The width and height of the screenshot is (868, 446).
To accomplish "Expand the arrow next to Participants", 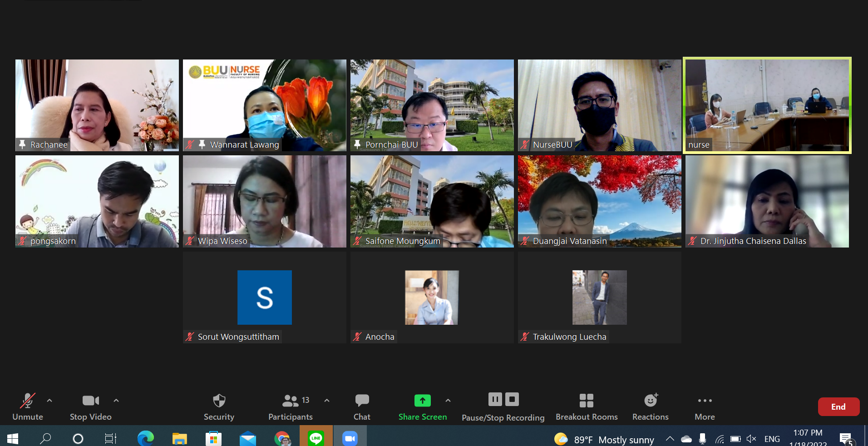I will 327,401.
